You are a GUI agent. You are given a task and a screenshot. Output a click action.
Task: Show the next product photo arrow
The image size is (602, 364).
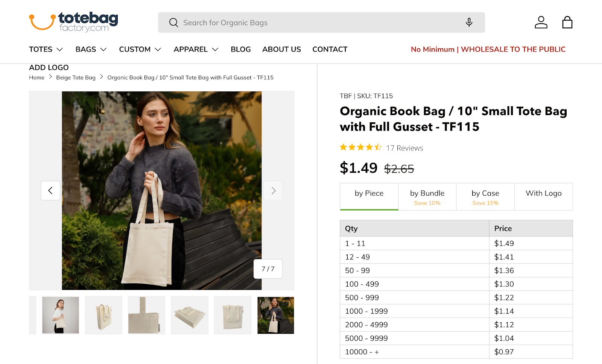point(272,191)
